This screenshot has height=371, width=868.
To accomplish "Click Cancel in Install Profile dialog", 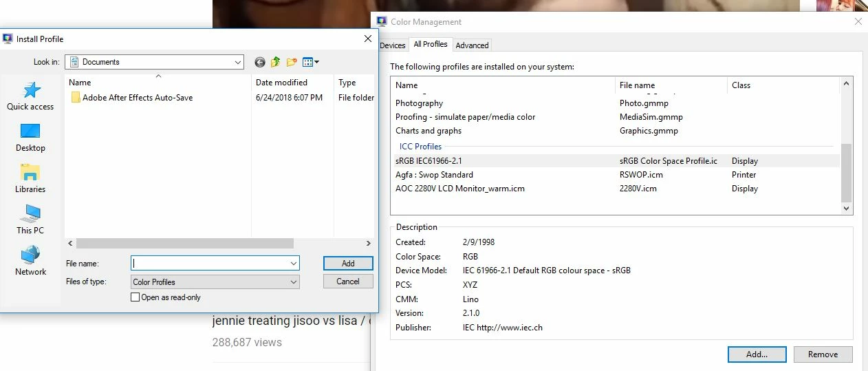I will (x=348, y=281).
